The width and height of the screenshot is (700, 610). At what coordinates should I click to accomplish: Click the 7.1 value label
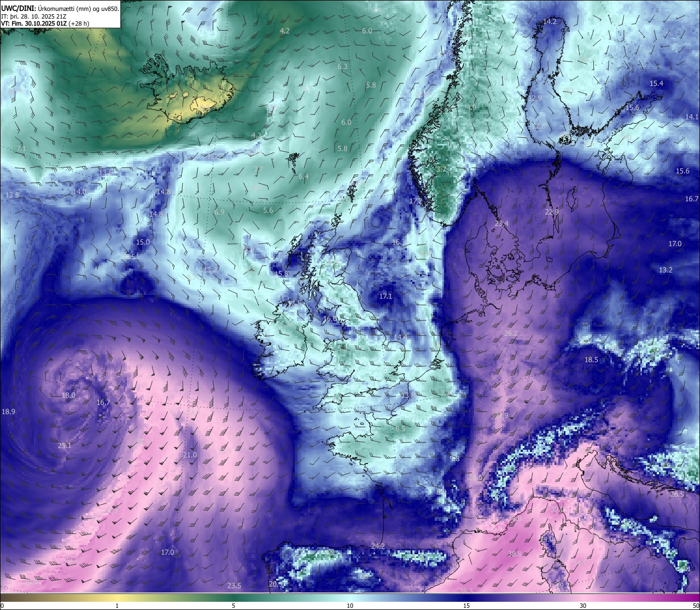(x=21, y=148)
